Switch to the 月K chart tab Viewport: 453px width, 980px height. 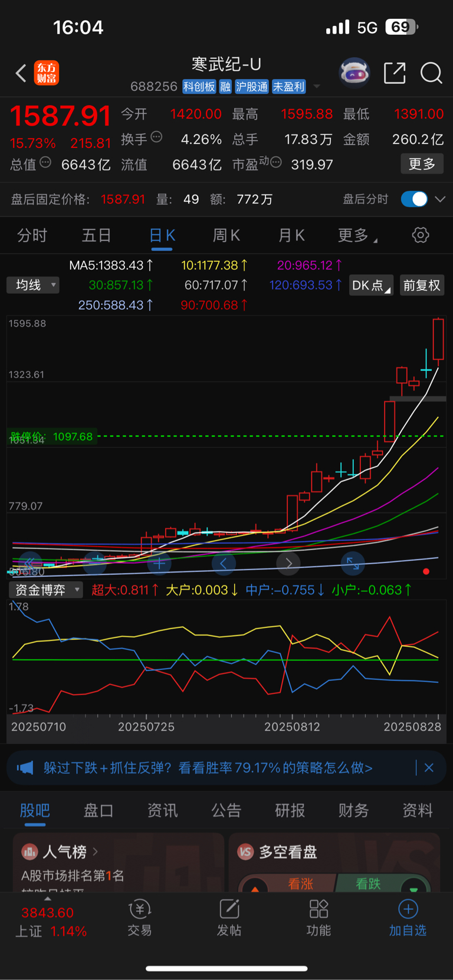coord(291,235)
